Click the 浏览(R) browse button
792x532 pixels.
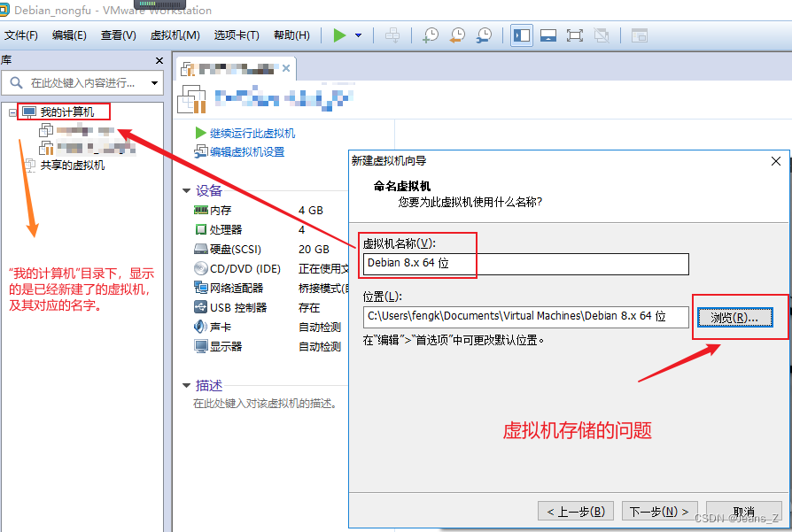tap(734, 316)
